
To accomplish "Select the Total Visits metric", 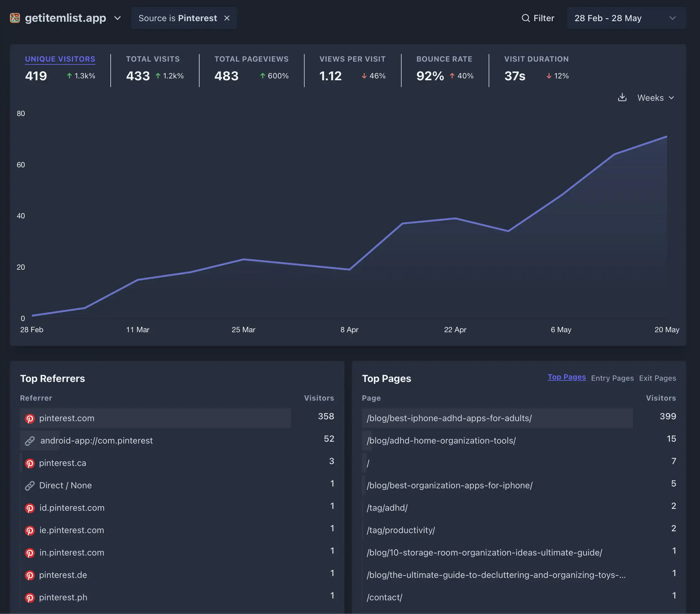I will tap(153, 59).
